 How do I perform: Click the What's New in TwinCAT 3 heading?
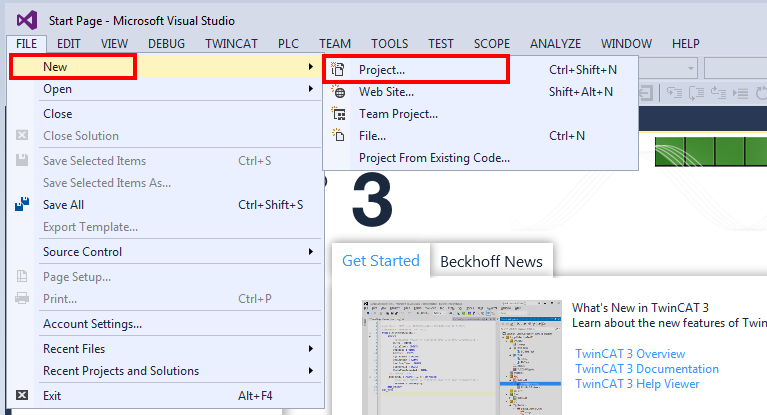tap(640, 307)
